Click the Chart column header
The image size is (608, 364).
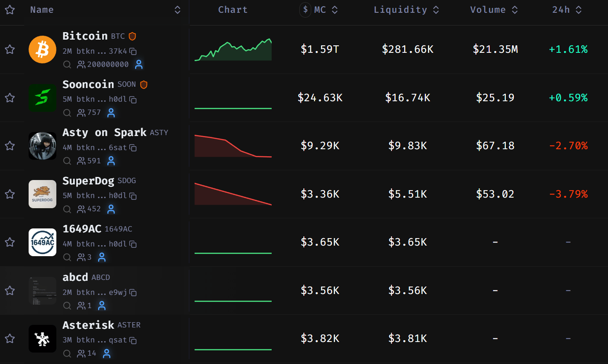pyautogui.click(x=233, y=10)
